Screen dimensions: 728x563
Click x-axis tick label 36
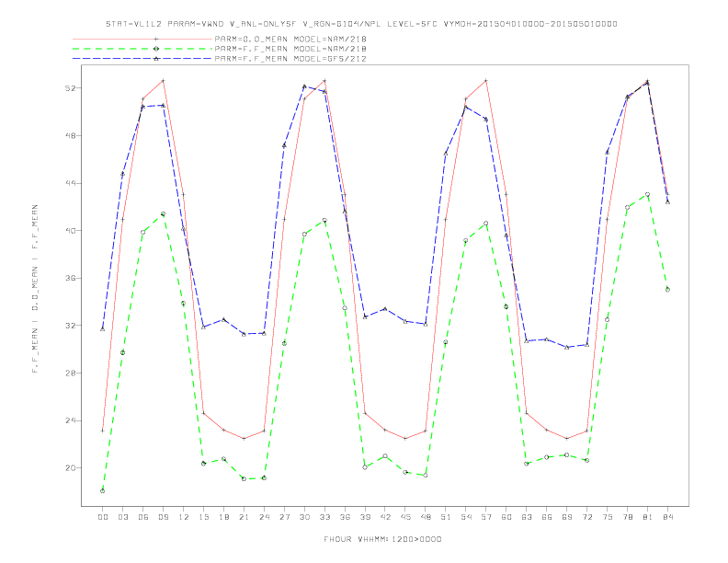coord(345,517)
